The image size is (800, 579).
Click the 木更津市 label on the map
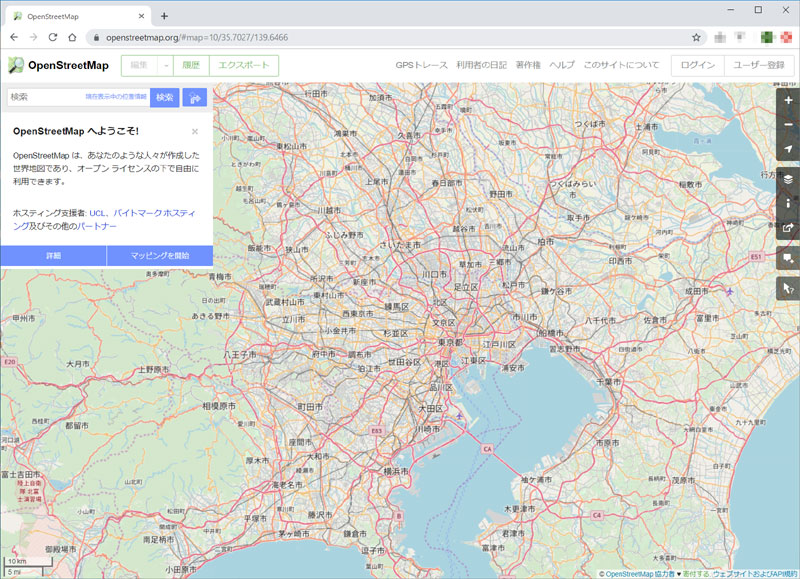pos(519,509)
